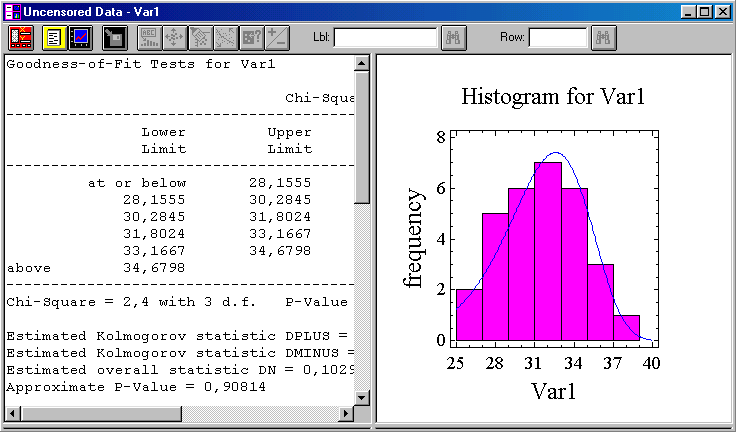Click the scatter smooth/rotate toolbar icon
This screenshot has height=432, width=736.
coord(226,38)
